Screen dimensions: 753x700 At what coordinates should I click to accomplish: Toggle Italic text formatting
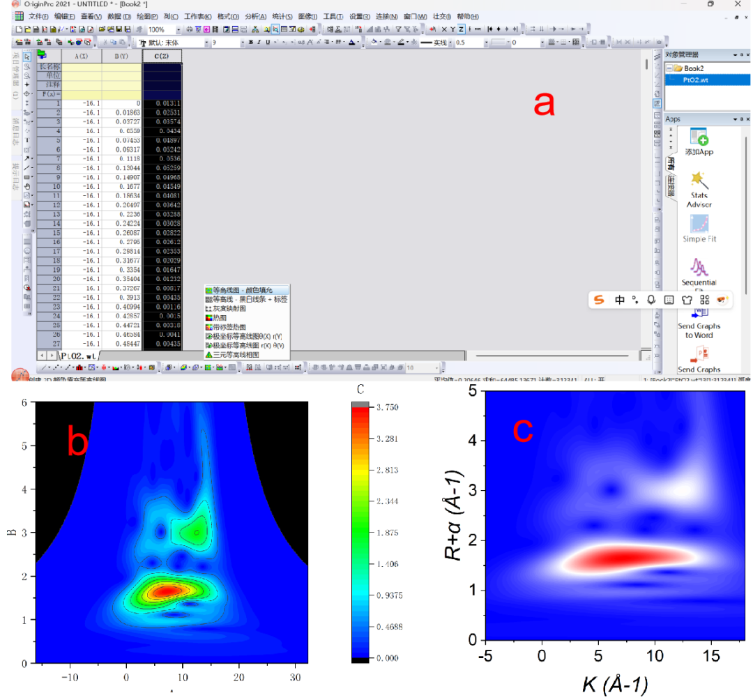[x=259, y=43]
